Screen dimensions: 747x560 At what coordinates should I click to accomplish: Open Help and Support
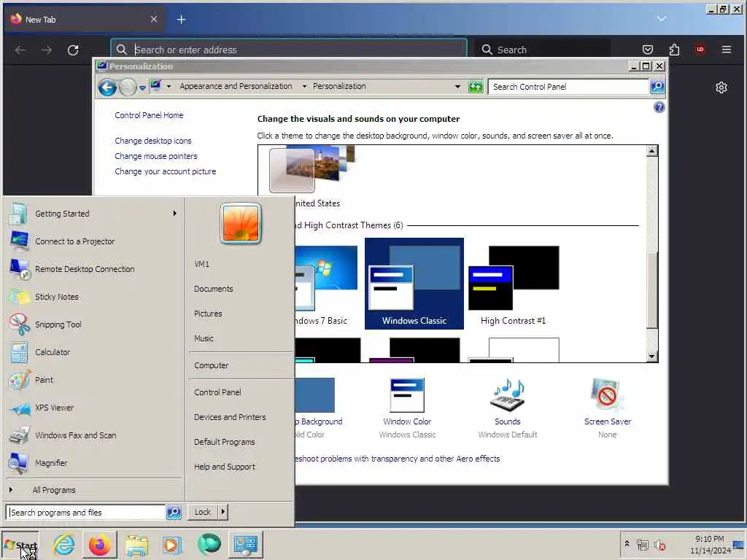click(225, 467)
